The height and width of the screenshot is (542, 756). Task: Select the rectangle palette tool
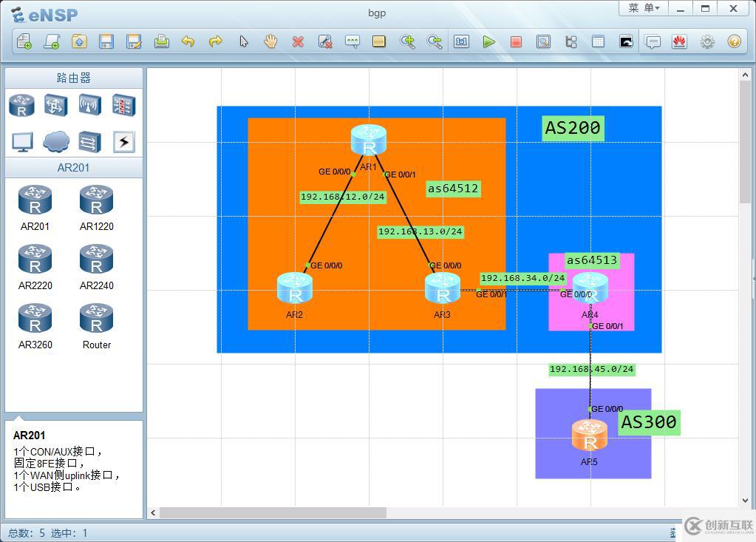click(379, 42)
